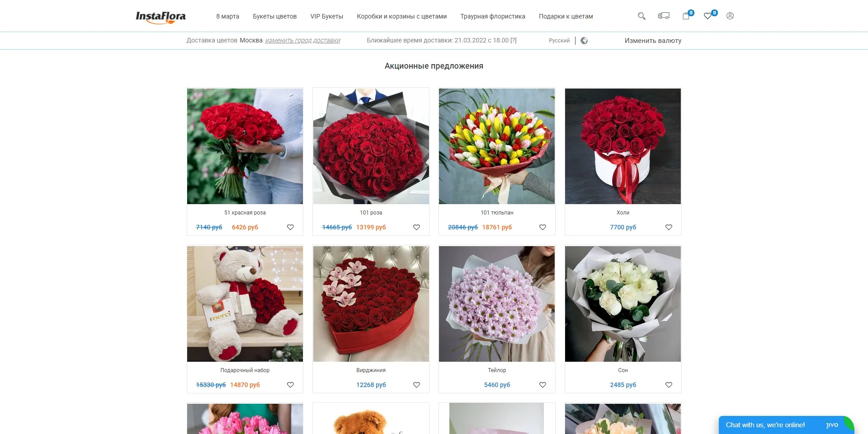Open Коробки и корзины с цветами menu

click(x=402, y=16)
